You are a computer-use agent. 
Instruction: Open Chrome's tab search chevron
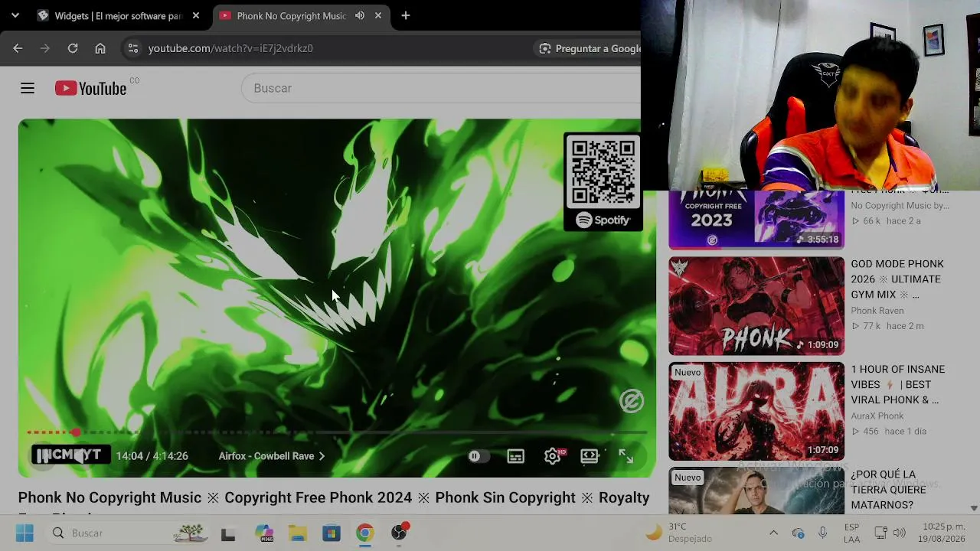15,15
